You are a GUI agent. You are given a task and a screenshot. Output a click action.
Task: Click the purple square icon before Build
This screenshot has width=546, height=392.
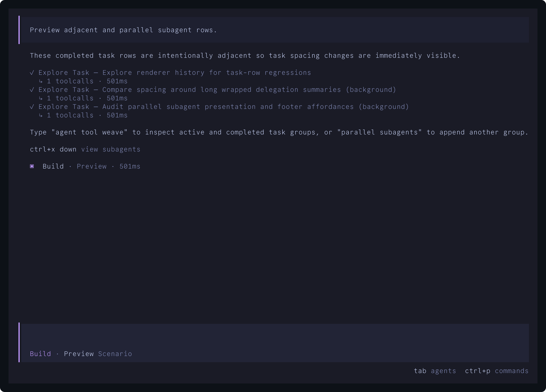click(x=32, y=166)
